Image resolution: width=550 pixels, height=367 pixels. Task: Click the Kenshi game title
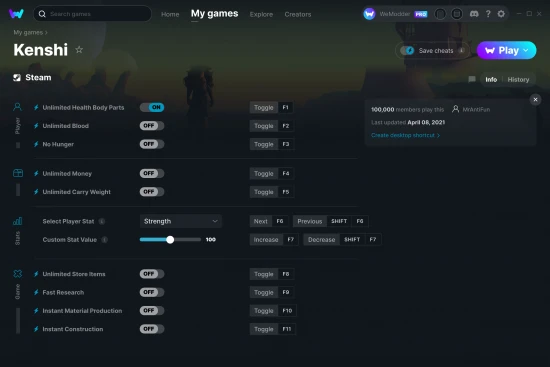pyautogui.click(x=41, y=50)
